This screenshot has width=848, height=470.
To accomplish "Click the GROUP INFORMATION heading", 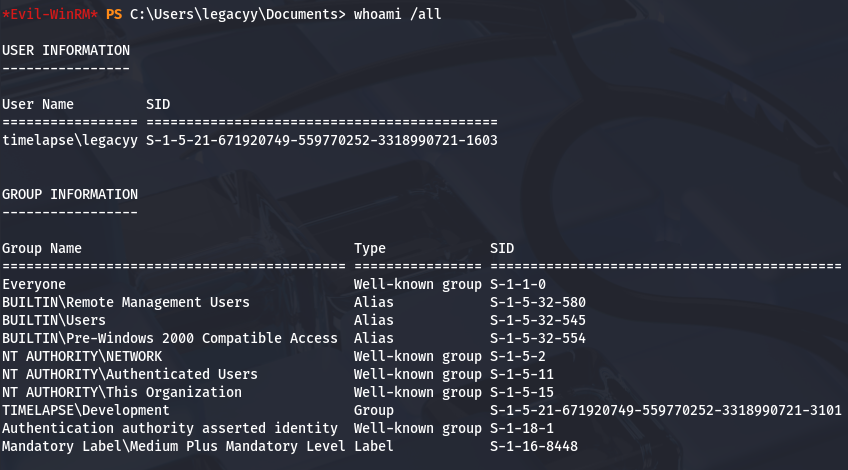I will point(70,194).
